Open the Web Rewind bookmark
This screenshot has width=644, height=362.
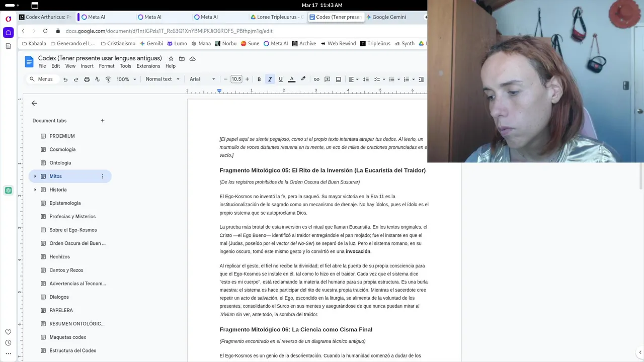pyautogui.click(x=338, y=44)
